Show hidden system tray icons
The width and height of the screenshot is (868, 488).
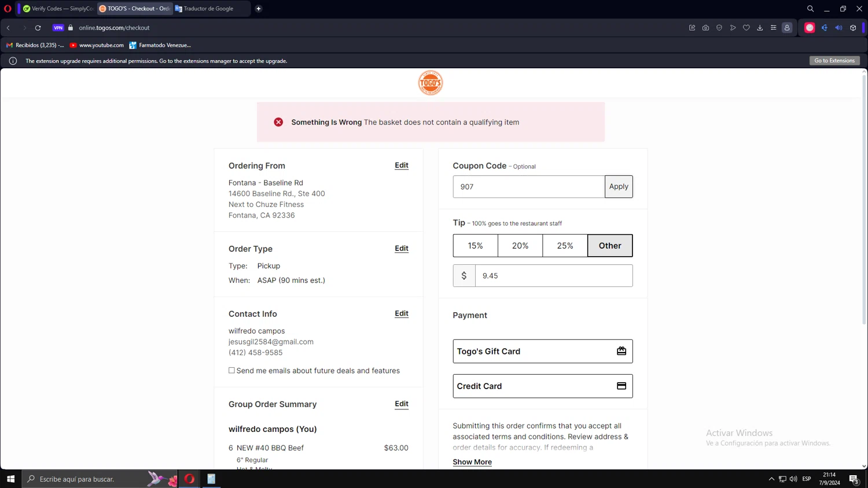(771, 479)
